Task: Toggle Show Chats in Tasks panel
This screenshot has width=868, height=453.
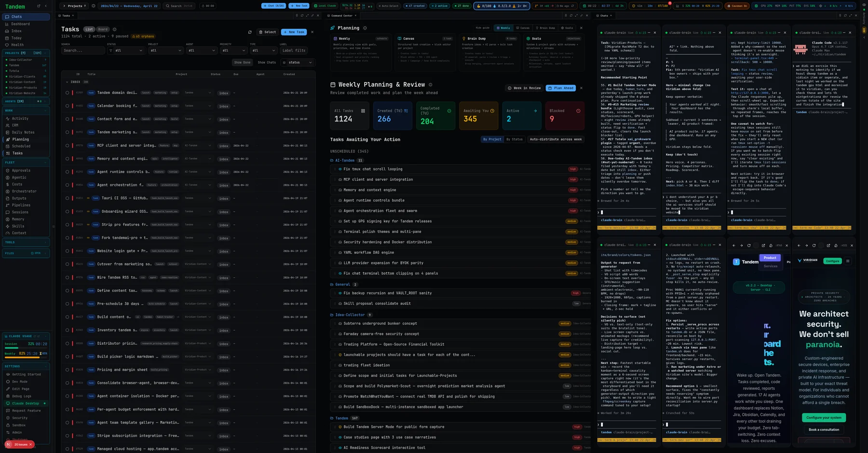Action: coord(267,62)
